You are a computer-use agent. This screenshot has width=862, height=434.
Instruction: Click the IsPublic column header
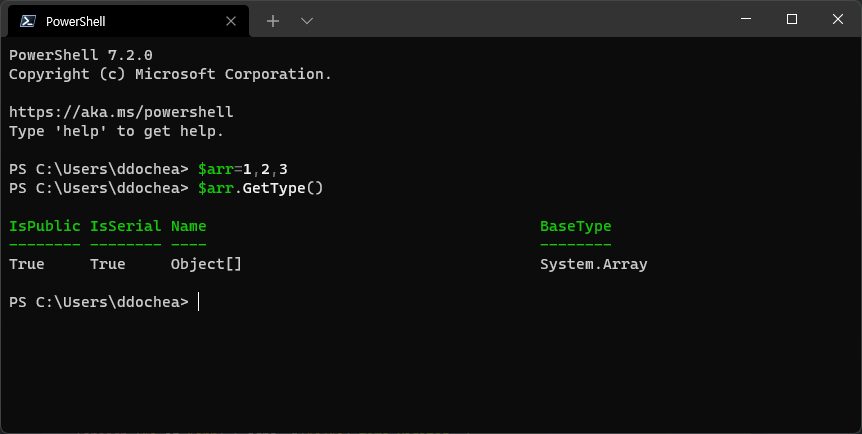click(x=45, y=226)
